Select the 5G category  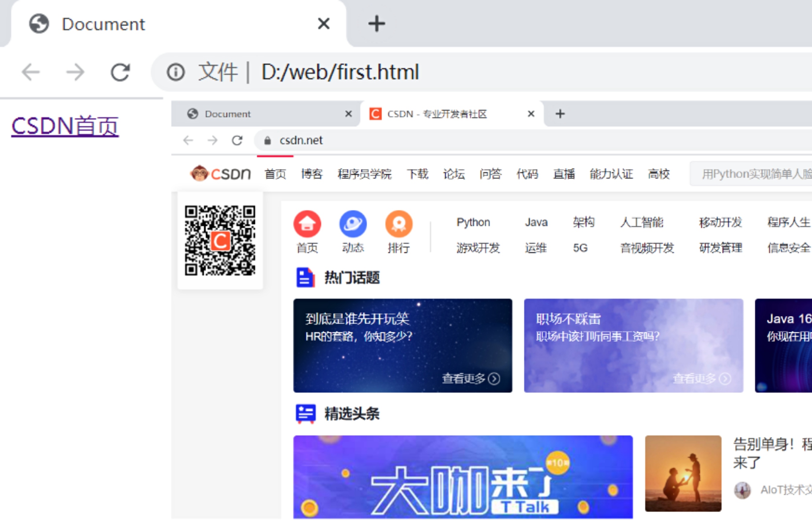(580, 248)
